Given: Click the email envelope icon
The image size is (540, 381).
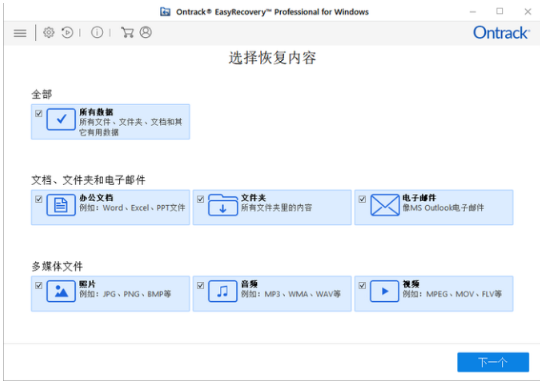Looking at the screenshot, I should (385, 205).
